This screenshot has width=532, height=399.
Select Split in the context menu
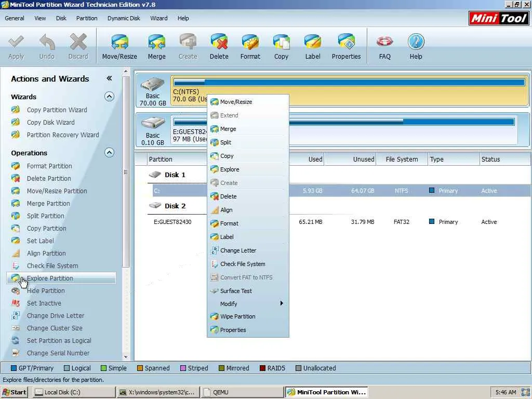[248, 142]
